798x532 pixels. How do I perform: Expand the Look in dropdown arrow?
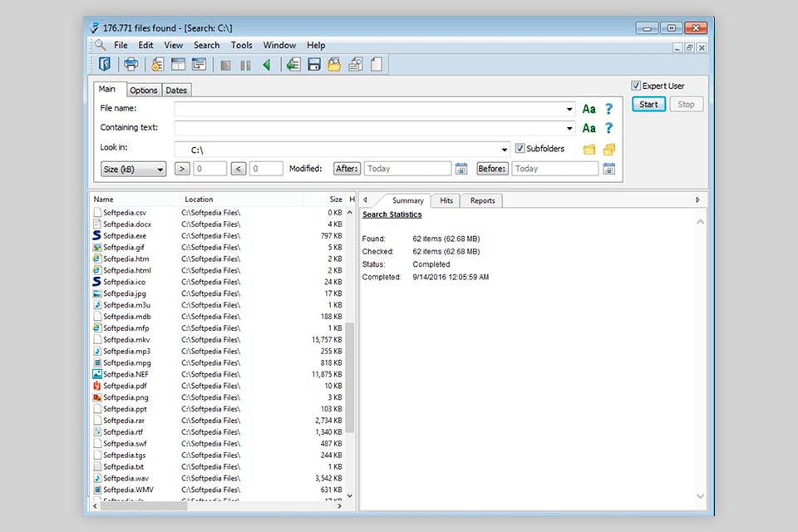pos(504,150)
